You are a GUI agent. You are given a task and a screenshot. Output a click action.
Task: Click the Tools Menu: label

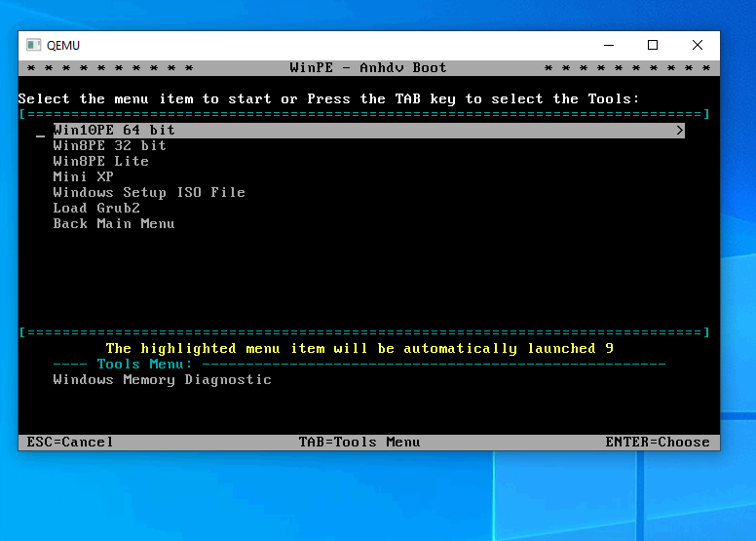144,364
